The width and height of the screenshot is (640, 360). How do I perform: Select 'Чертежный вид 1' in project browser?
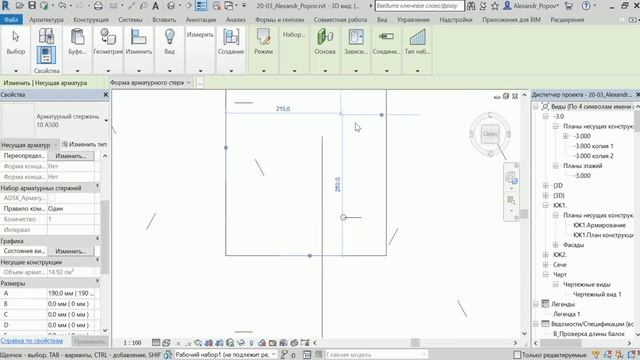click(597, 294)
